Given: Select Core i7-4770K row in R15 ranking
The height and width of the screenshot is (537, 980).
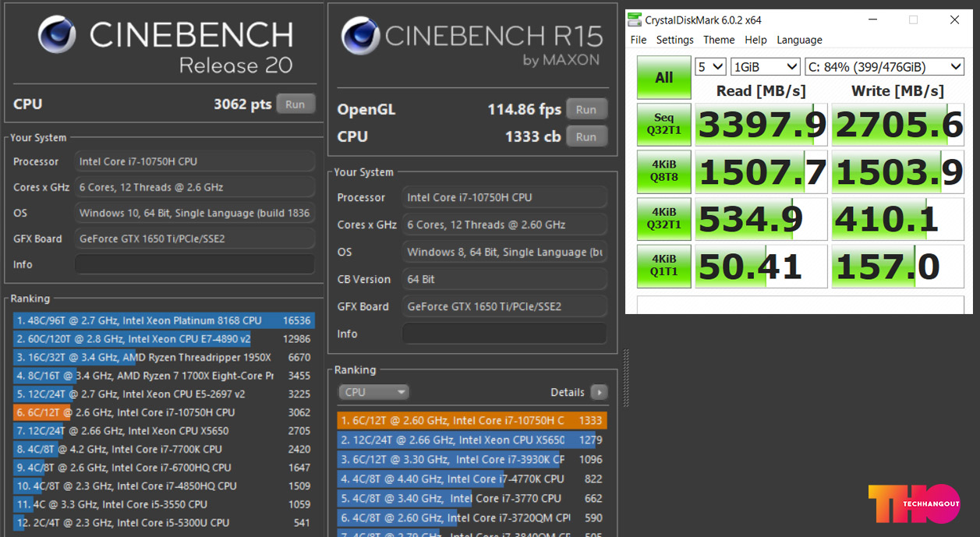Looking at the screenshot, I should coord(472,479).
